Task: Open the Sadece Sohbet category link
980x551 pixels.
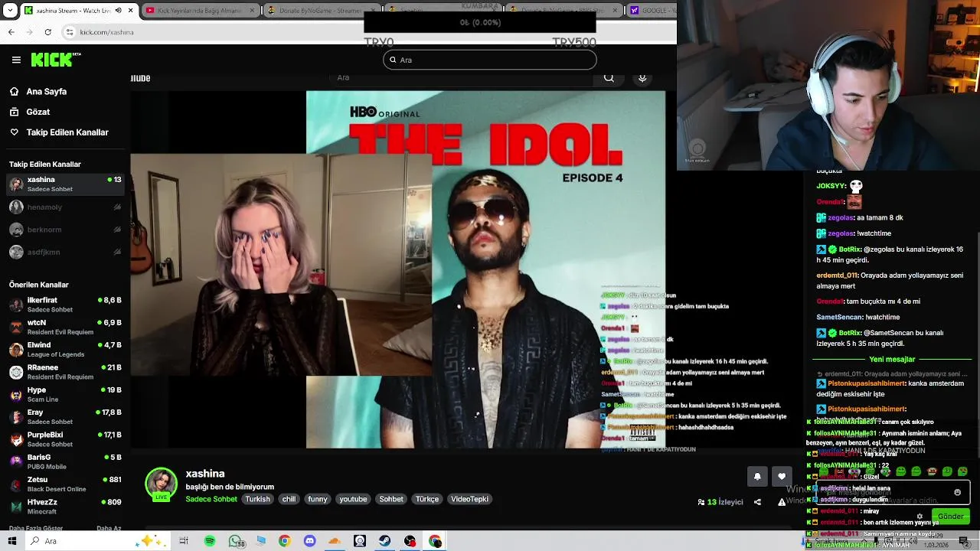Action: [211, 499]
